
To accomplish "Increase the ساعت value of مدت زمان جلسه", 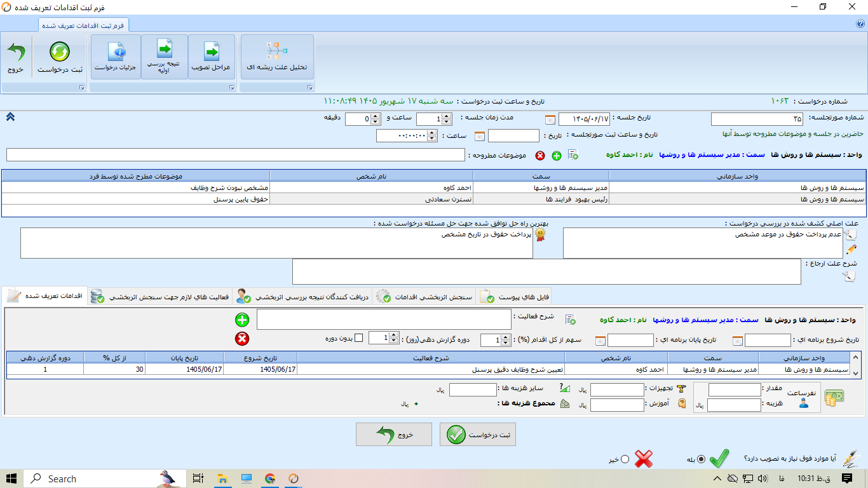I will [x=447, y=116].
